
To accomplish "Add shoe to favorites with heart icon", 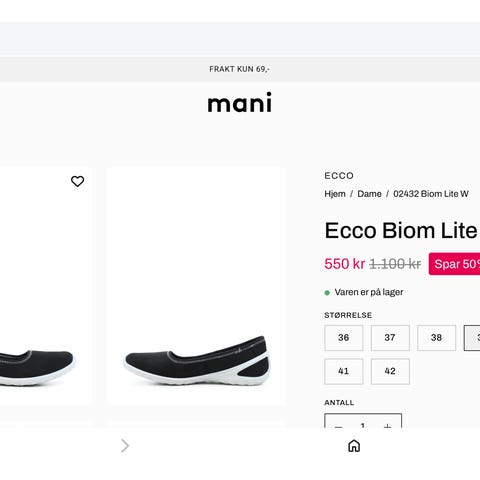I will point(77,181).
